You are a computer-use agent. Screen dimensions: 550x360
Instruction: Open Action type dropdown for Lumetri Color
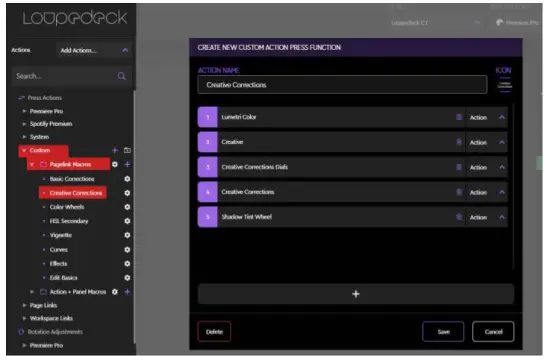coord(487,117)
